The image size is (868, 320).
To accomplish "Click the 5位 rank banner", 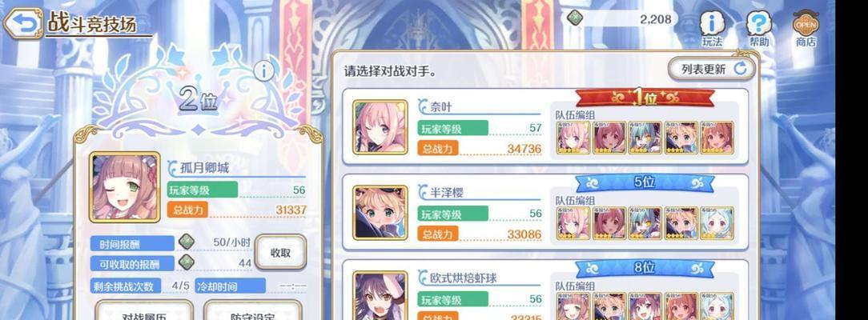I will click(645, 182).
